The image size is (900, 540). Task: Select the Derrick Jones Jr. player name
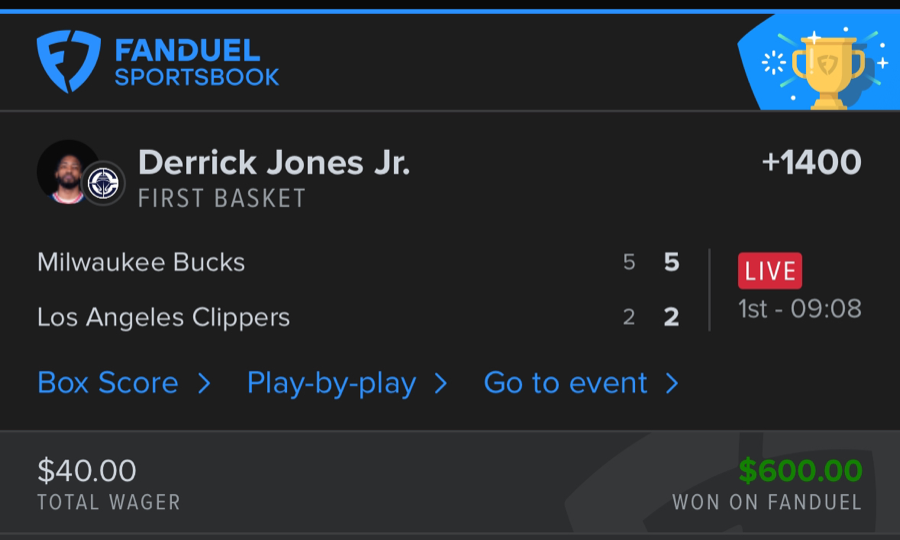pyautogui.click(x=273, y=162)
